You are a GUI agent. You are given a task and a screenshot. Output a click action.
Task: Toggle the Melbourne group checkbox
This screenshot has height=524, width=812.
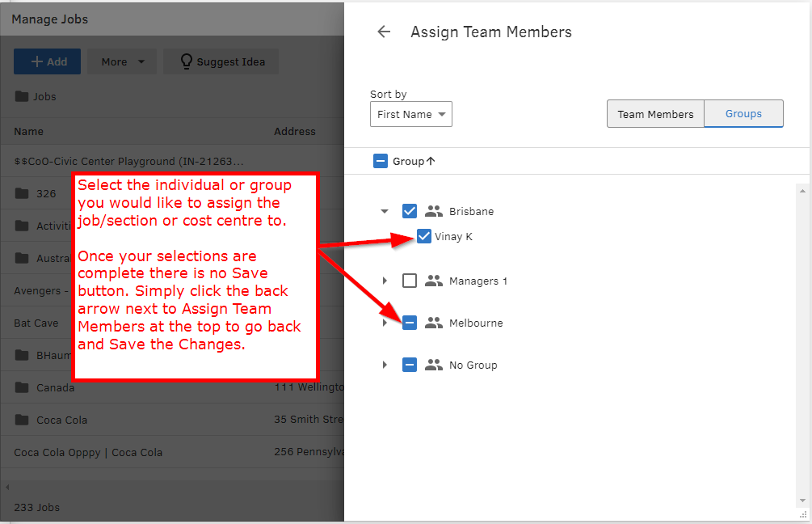click(409, 323)
